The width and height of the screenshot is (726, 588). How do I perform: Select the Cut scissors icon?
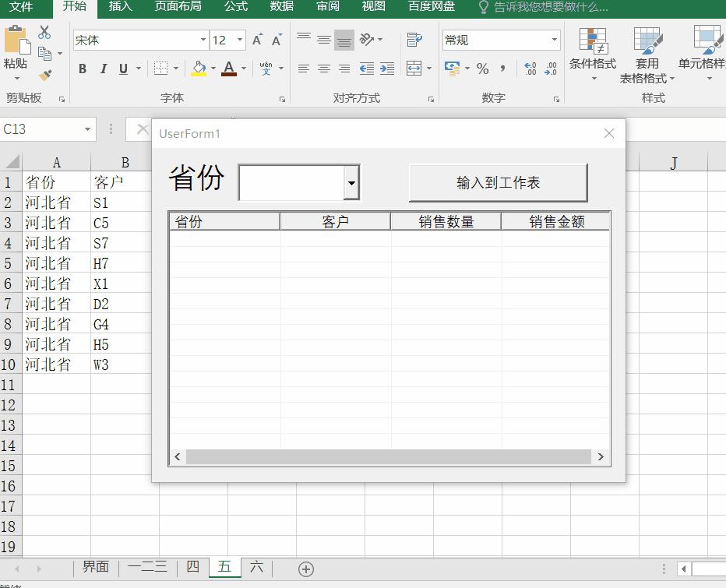44,33
